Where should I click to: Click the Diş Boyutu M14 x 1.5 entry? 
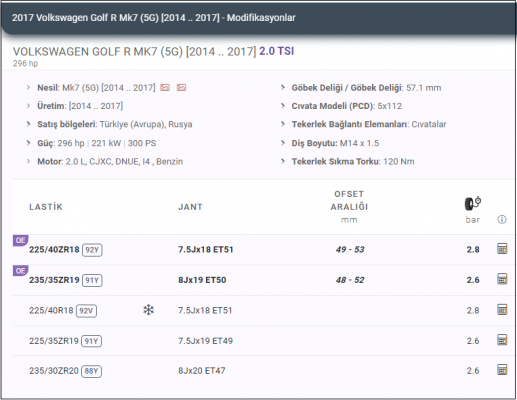click(x=335, y=143)
